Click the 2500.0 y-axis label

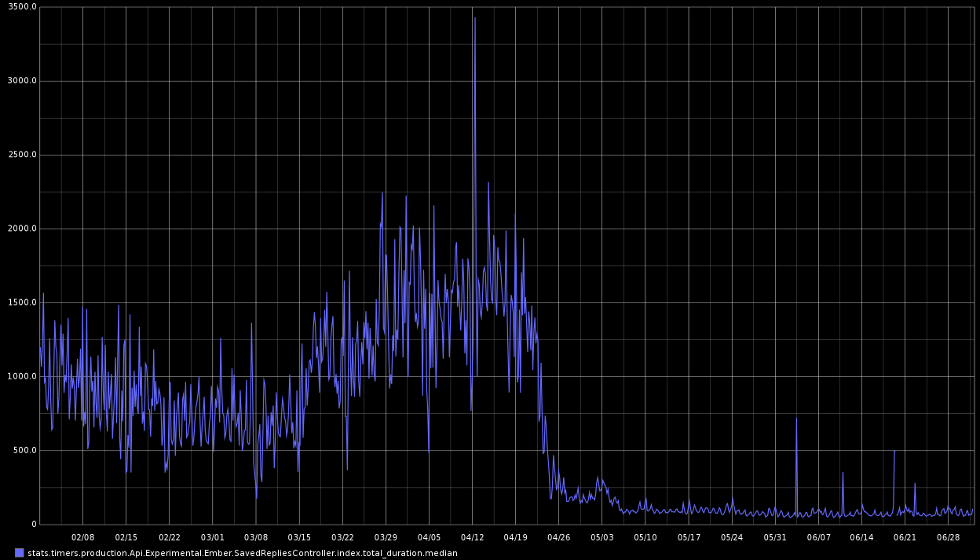(21, 155)
